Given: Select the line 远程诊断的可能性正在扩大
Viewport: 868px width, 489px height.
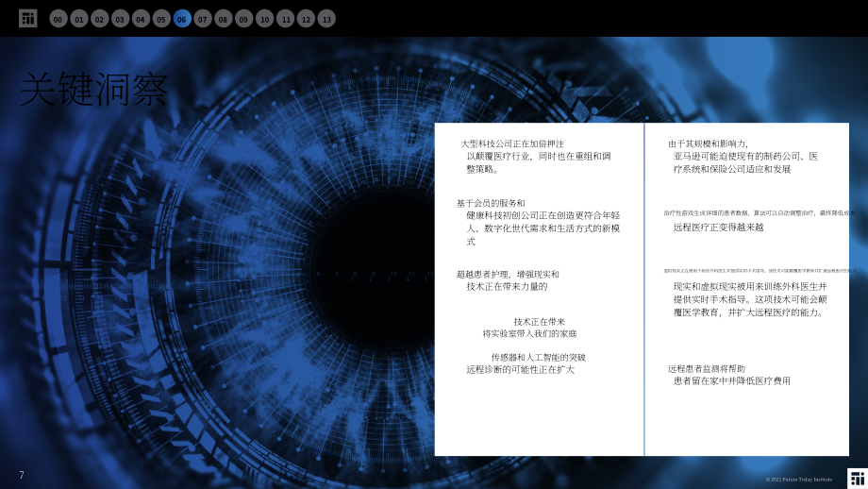Looking at the screenshot, I should [521, 369].
